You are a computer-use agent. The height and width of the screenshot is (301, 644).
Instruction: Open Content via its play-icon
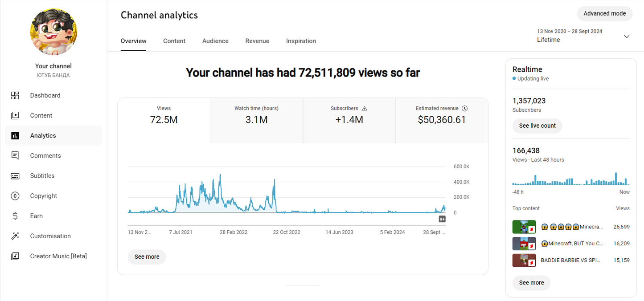(15, 115)
